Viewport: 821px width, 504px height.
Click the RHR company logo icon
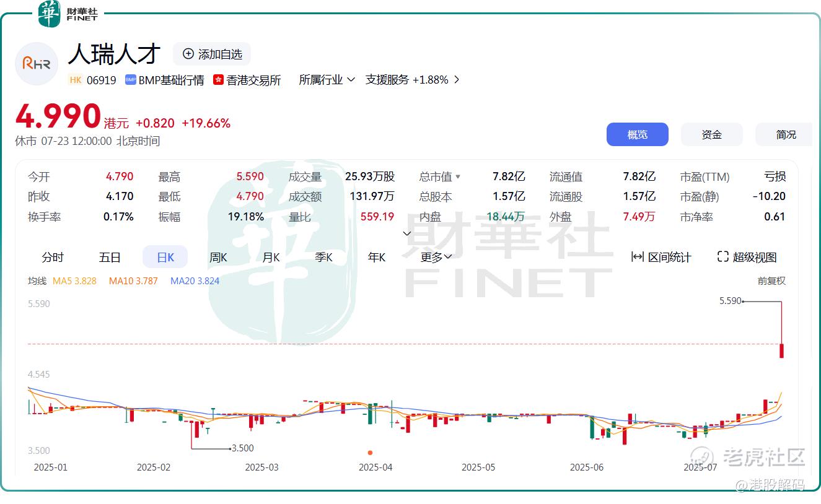click(x=37, y=63)
